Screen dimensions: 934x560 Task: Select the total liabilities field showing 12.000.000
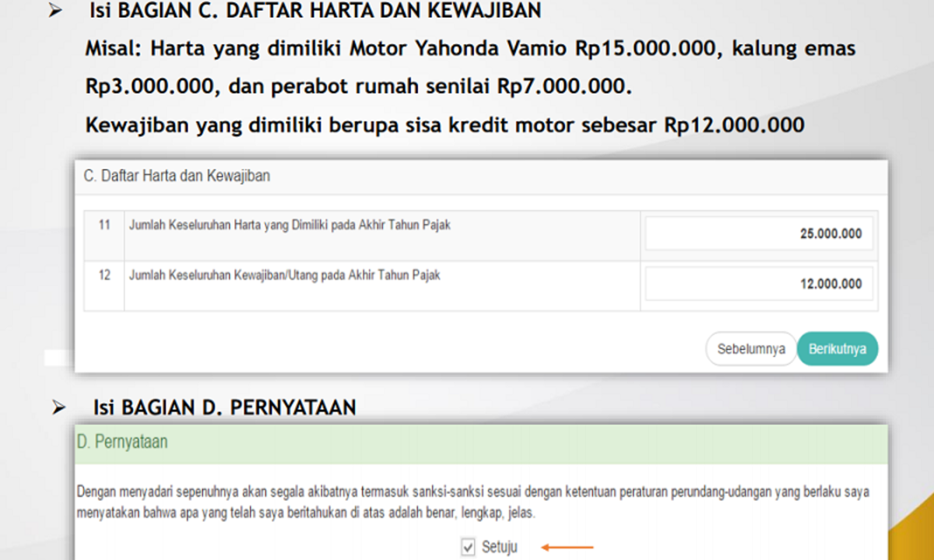pyautogui.click(x=759, y=284)
